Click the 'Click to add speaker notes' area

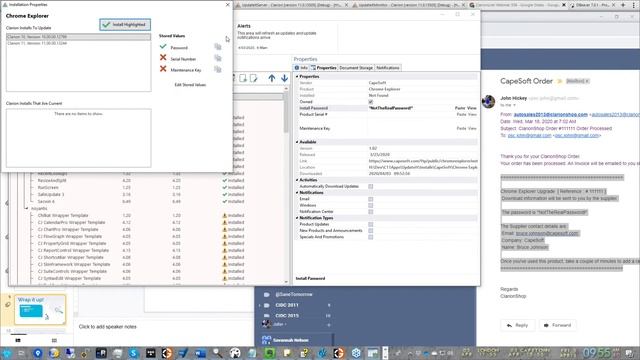point(107,327)
